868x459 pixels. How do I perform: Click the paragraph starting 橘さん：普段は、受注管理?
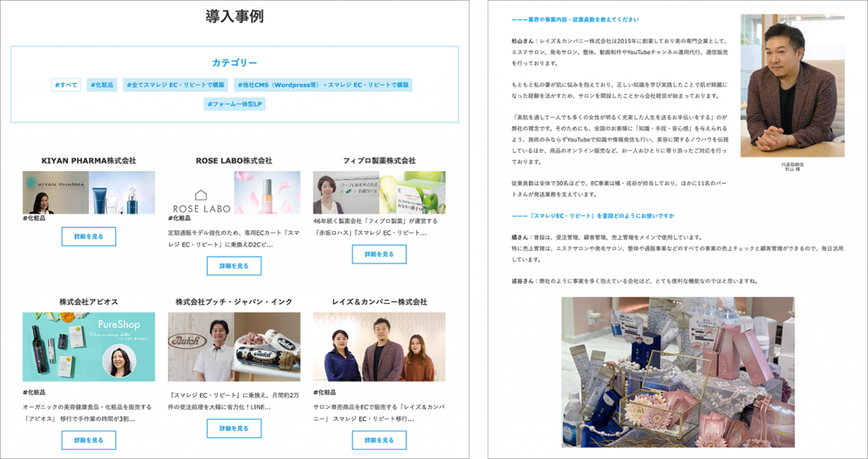click(677, 248)
